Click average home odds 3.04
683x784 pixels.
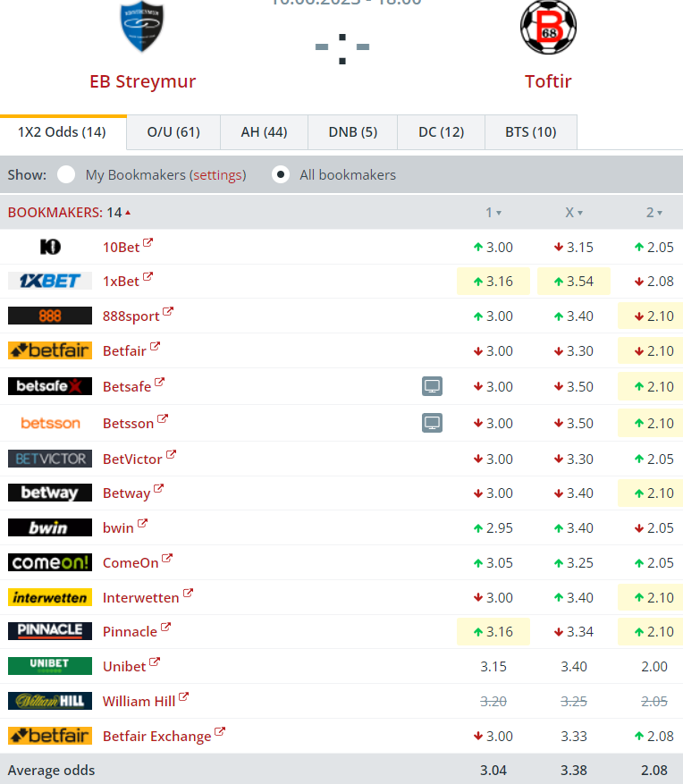tap(493, 770)
